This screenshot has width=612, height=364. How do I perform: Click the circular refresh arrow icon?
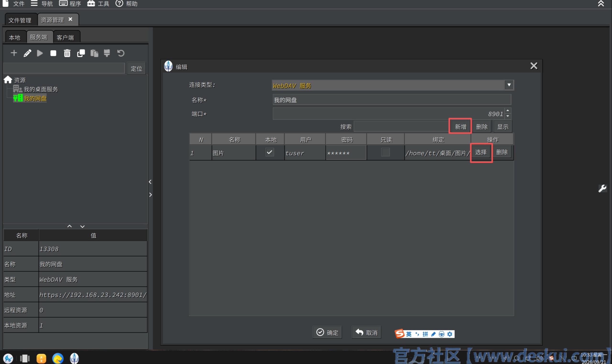[x=121, y=53]
